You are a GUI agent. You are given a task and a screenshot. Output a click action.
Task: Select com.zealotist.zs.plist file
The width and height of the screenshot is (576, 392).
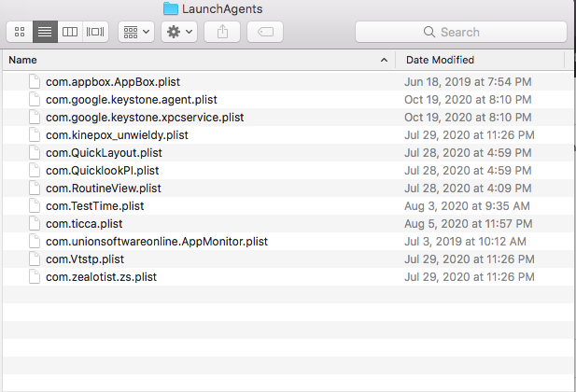[x=101, y=277]
